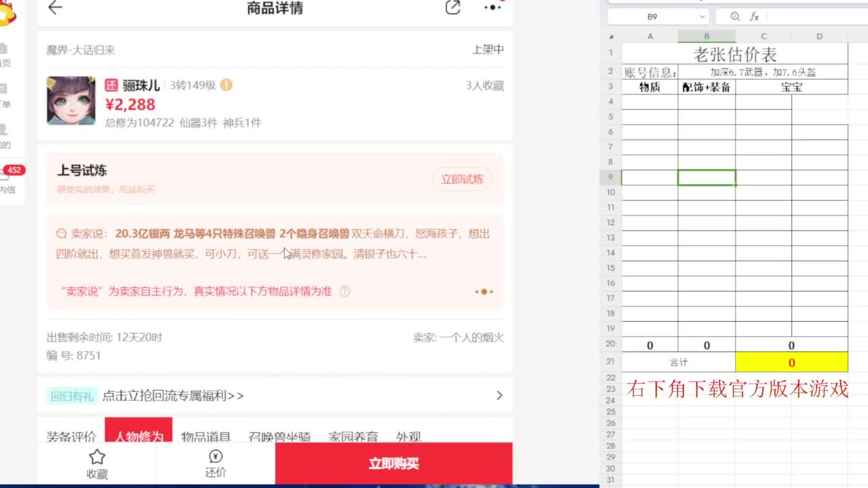Select column B header
Image resolution: width=868 pixels, height=488 pixels.
pos(707,37)
